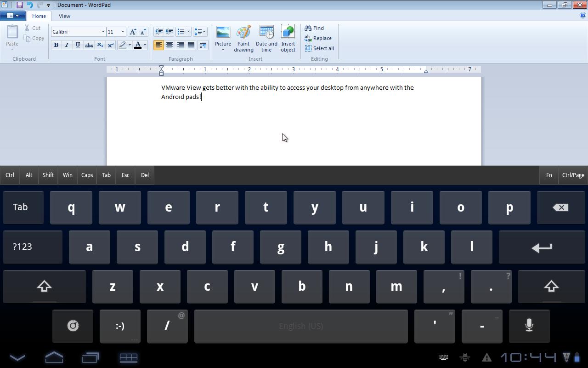This screenshot has width=588, height=368.
Task: Click the Undo arrow in title bar
Action: coord(30,5)
